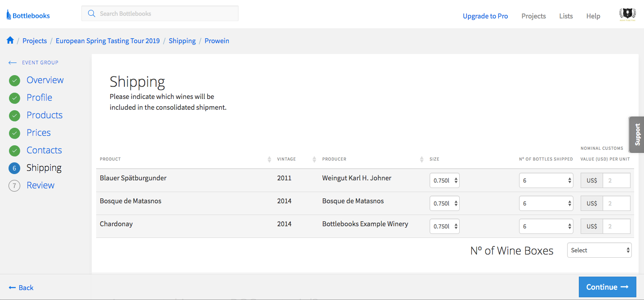Open size dropdown for Bosque de Matasnos
Image resolution: width=644 pixels, height=300 pixels.
pyautogui.click(x=444, y=203)
